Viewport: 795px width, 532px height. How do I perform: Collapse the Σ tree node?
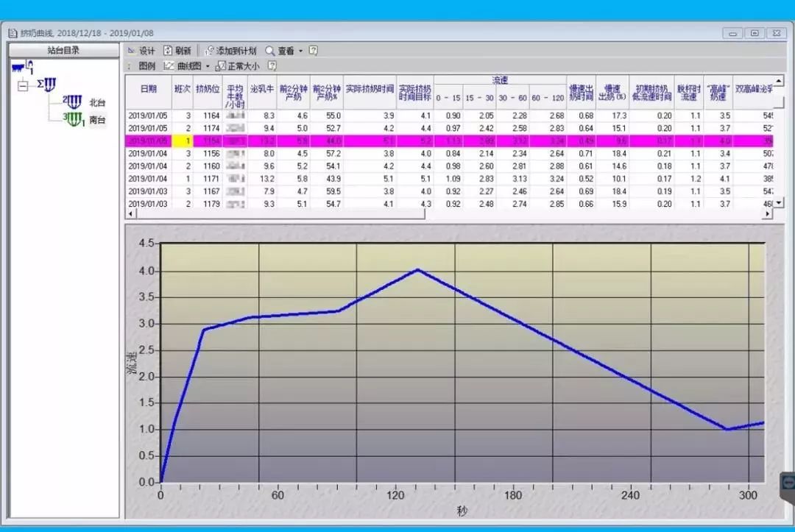23,85
